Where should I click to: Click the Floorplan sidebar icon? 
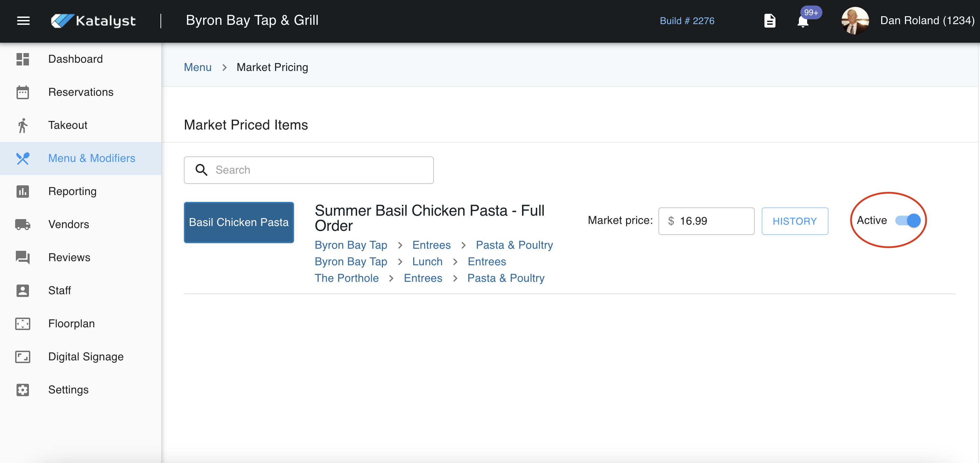coord(22,323)
